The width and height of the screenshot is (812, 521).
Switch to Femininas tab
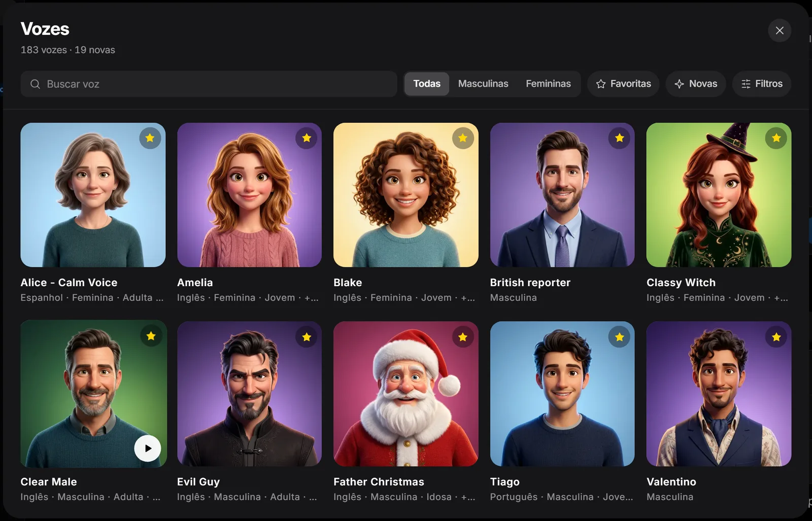[548, 84]
